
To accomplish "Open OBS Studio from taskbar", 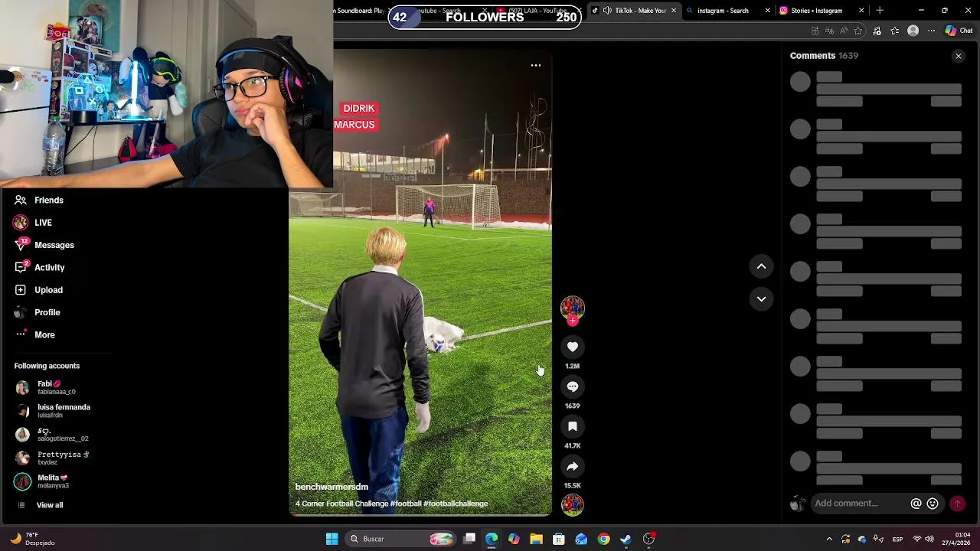I will pyautogui.click(x=648, y=539).
